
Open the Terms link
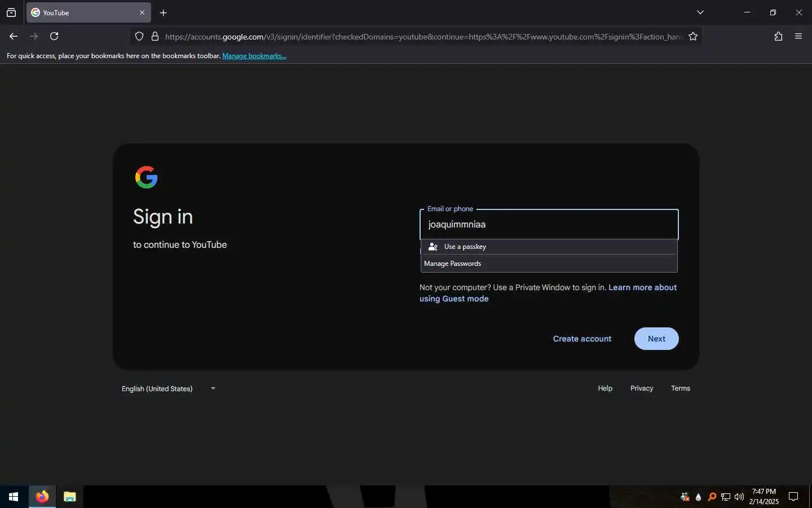coord(681,388)
